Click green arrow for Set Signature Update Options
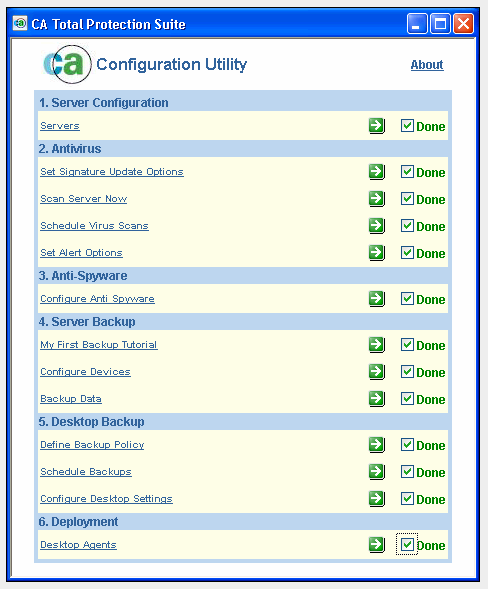The image size is (488, 589). coord(377,172)
